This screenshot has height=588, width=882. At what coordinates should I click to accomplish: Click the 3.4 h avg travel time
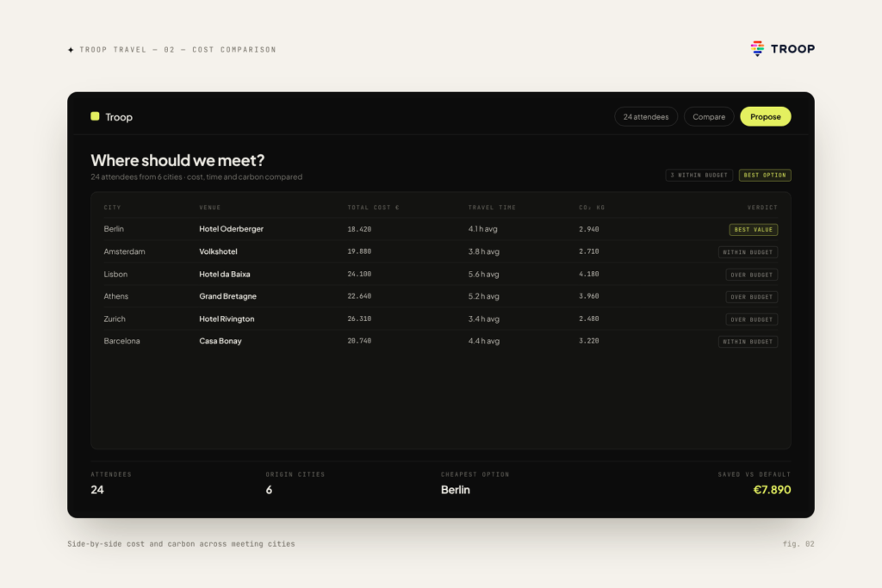coord(484,319)
